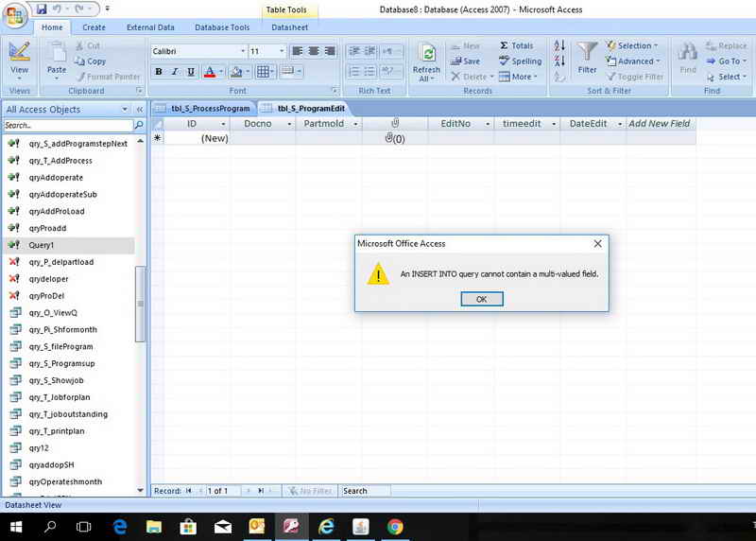Open Task View on taskbar
The height and width of the screenshot is (541, 756).
(83, 527)
